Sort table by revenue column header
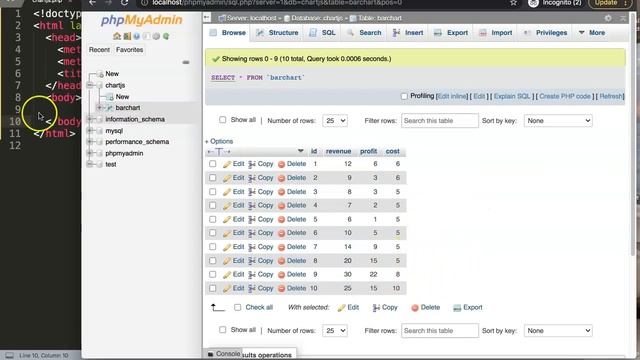The image size is (640, 360). pyautogui.click(x=338, y=151)
